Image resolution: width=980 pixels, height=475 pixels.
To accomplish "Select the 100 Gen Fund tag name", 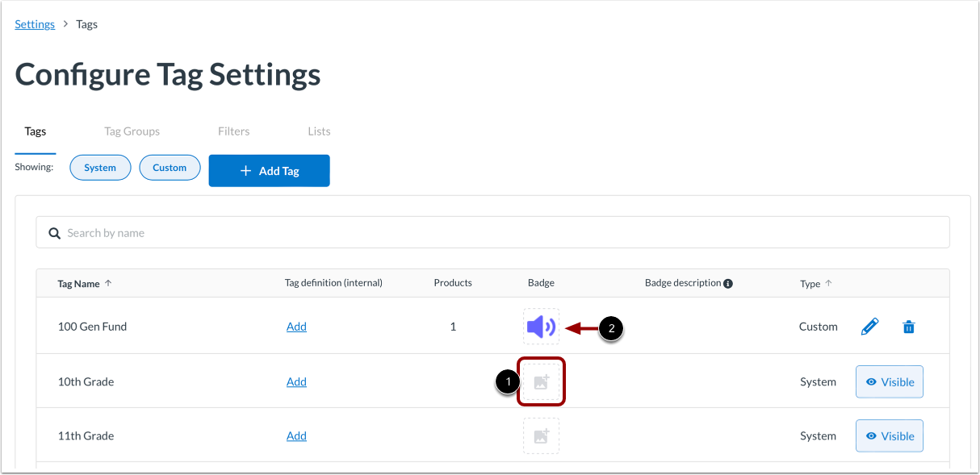I will click(92, 327).
